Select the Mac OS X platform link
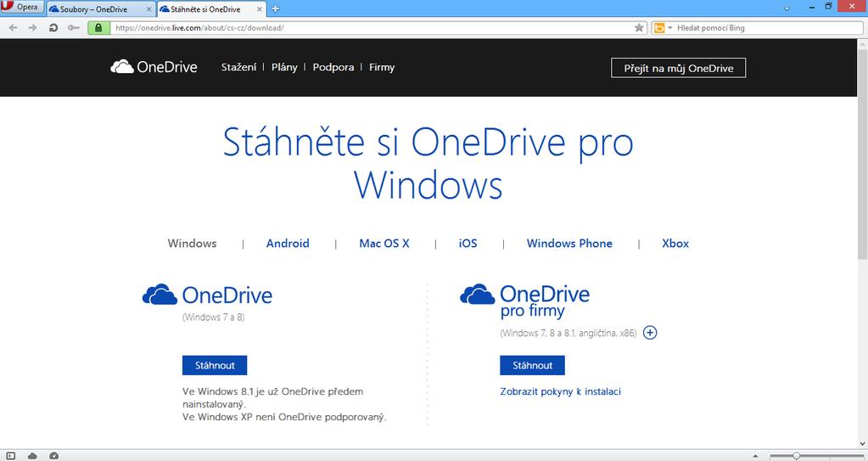This screenshot has width=868, height=461. tap(384, 244)
